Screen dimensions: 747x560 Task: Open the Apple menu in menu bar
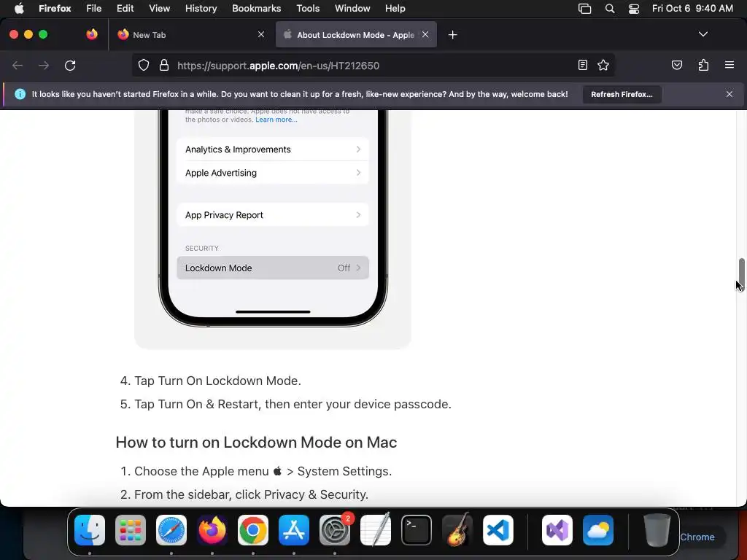coord(19,8)
